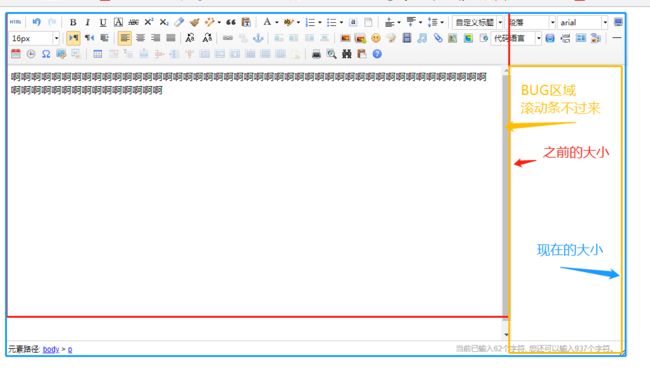Open line height dropdown
Image resolution: width=650 pixels, height=376 pixels.
pos(442,22)
